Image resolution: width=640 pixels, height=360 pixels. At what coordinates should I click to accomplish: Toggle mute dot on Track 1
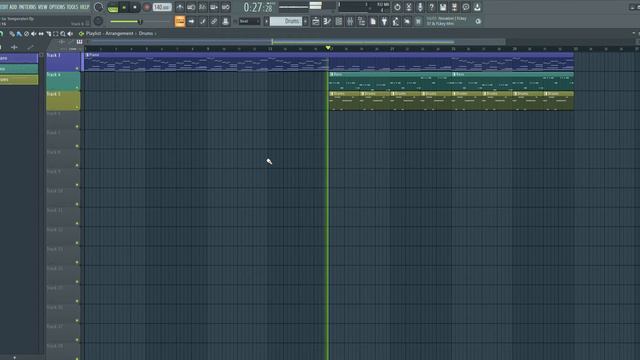pyautogui.click(x=77, y=69)
